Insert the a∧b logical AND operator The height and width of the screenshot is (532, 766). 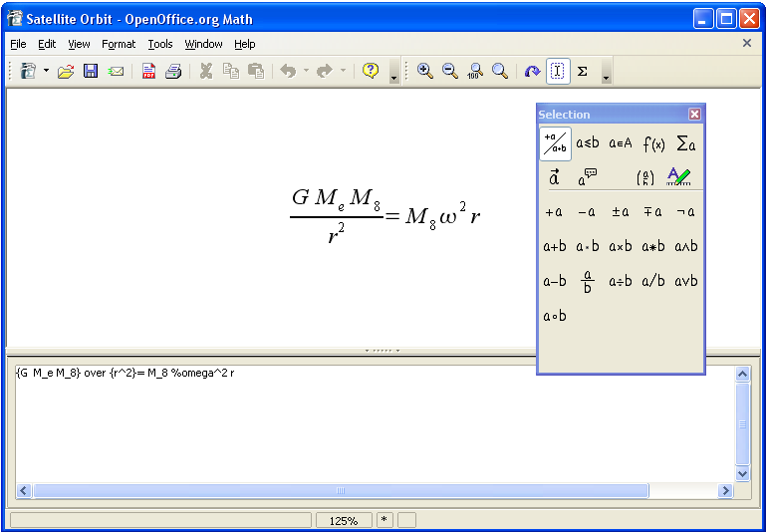[x=686, y=246]
